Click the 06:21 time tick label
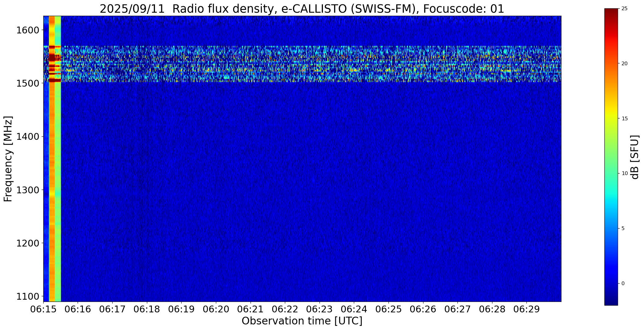 251,309
